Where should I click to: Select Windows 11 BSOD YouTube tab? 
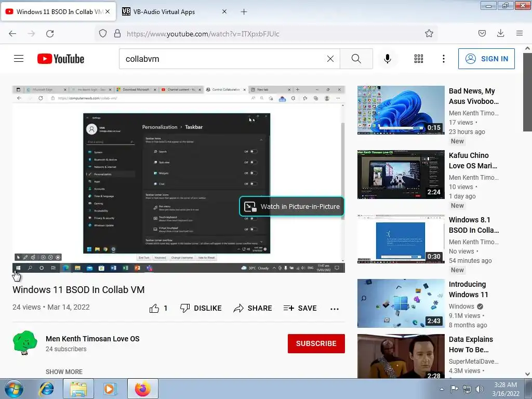pyautogui.click(x=58, y=11)
